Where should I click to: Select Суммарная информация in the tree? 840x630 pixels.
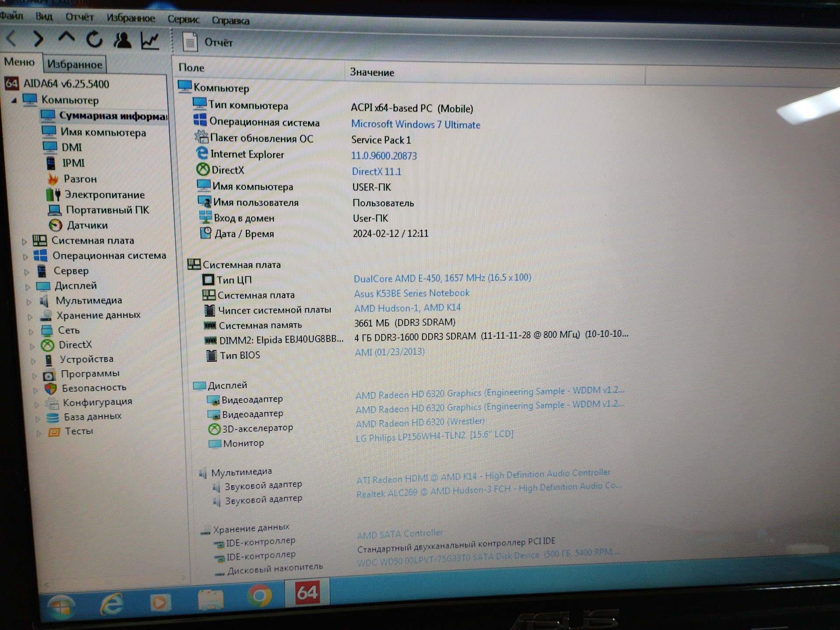click(x=113, y=116)
